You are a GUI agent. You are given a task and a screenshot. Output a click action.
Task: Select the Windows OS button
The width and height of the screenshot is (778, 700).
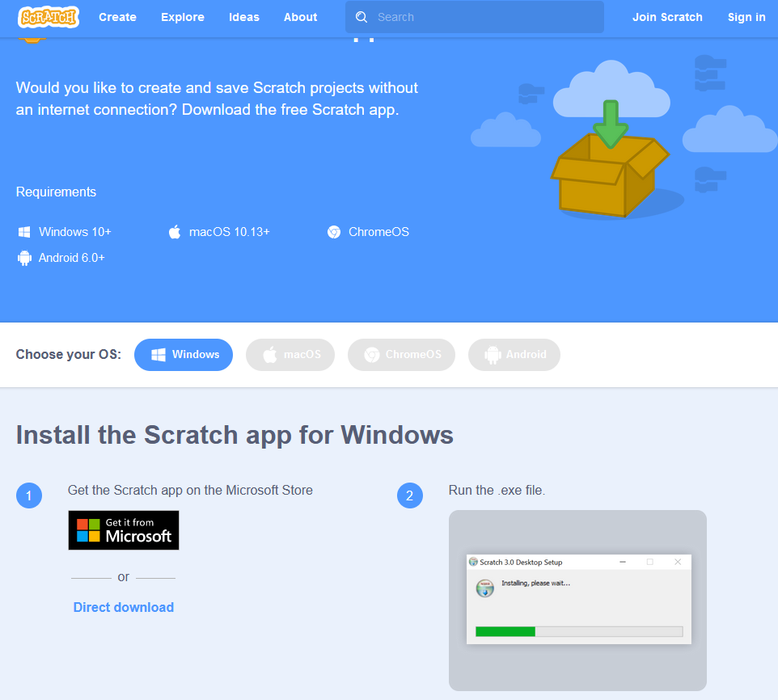click(184, 355)
